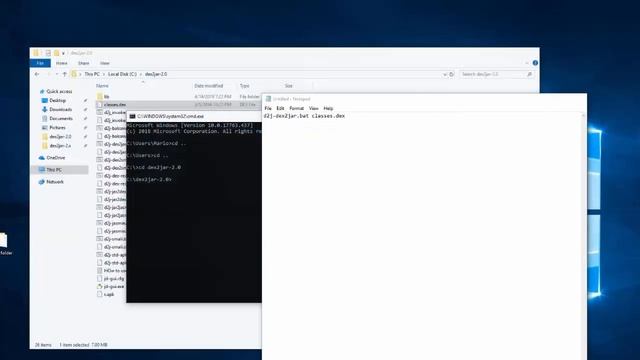Open Notepad Edit menu
Image resolution: width=640 pixels, height=360 pixels.
[x=280, y=108]
